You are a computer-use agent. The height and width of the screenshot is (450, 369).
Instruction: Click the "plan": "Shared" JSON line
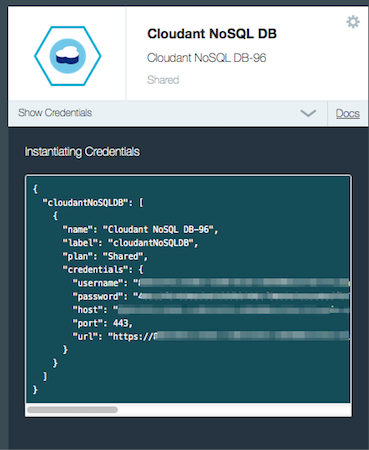point(105,256)
